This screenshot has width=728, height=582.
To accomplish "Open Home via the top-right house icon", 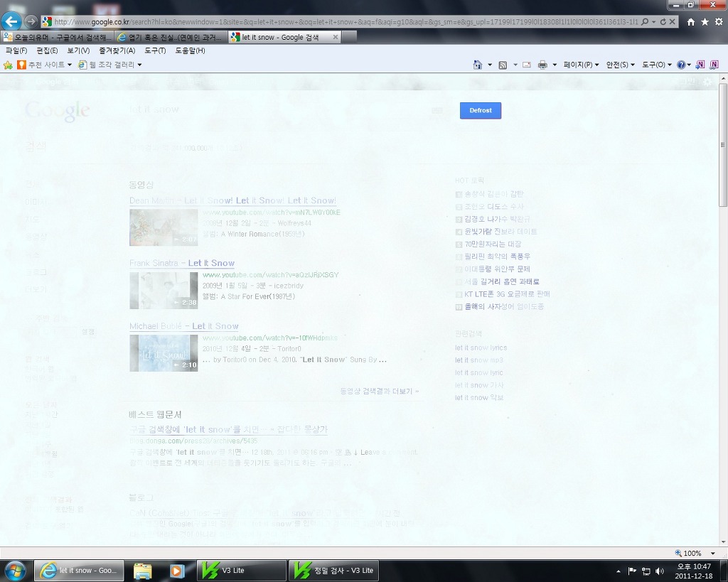I will click(x=691, y=22).
